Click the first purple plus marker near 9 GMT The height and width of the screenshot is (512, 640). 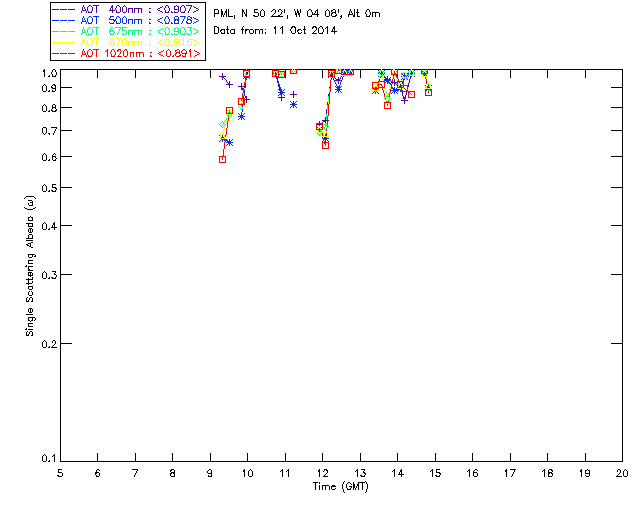(x=222, y=76)
